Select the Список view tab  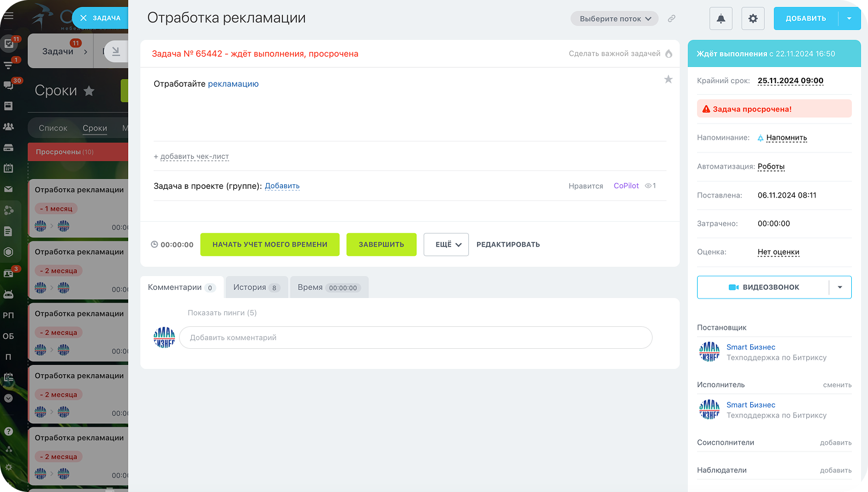pyautogui.click(x=53, y=128)
